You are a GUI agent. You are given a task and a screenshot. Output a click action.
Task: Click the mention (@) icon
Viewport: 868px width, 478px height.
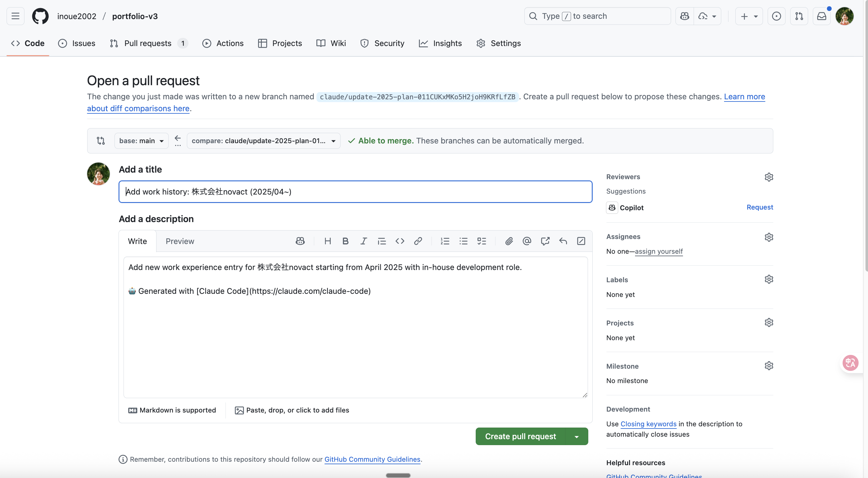click(527, 241)
